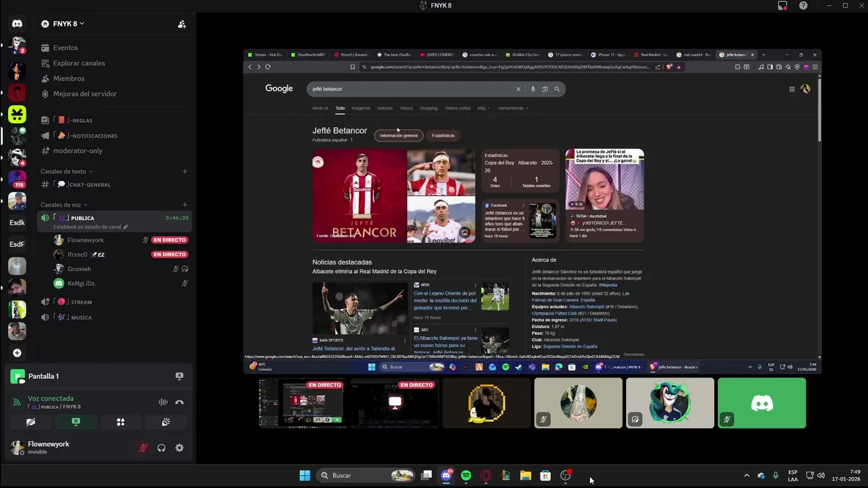The width and height of the screenshot is (868, 488).
Task: Select Flownewyork's live stream thumbnail
Action: coord(302,403)
